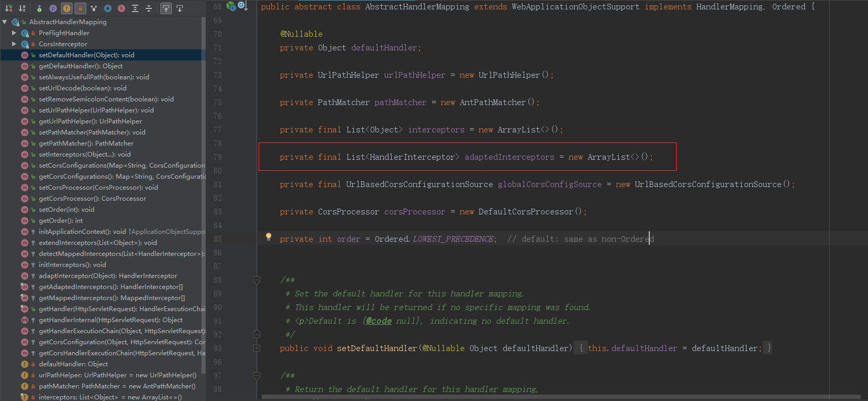Click HandlerMapping interface name in code
Image resolution: width=868 pixels, height=401 pixels.
(729, 7)
